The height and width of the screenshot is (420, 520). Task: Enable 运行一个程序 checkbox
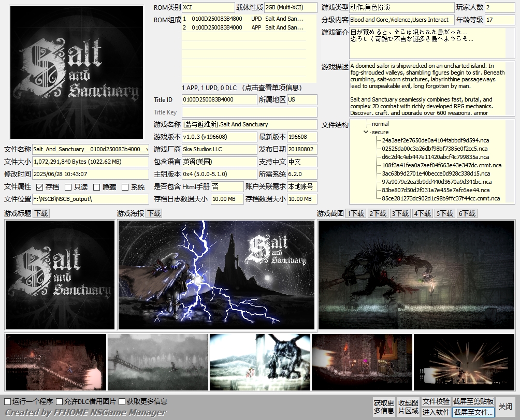(8, 401)
